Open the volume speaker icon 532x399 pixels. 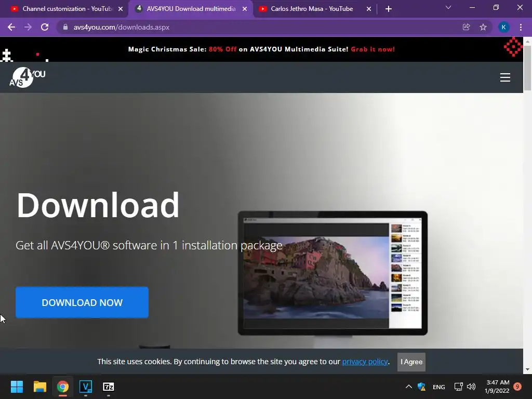[x=471, y=387]
